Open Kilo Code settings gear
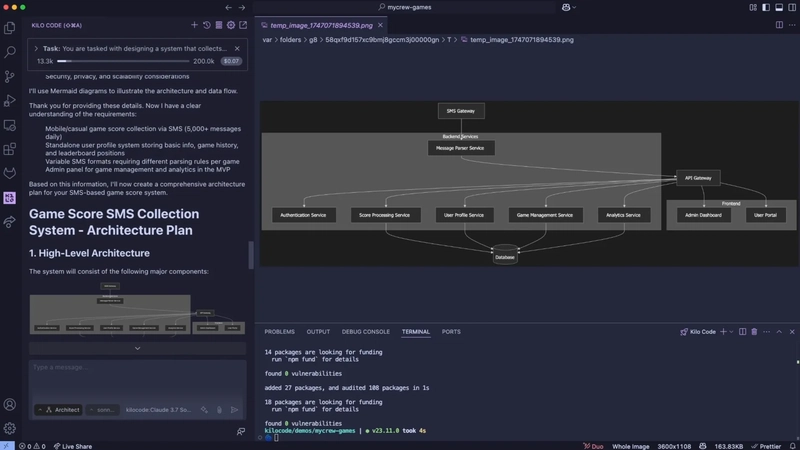The height and width of the screenshot is (450, 800). point(231,25)
